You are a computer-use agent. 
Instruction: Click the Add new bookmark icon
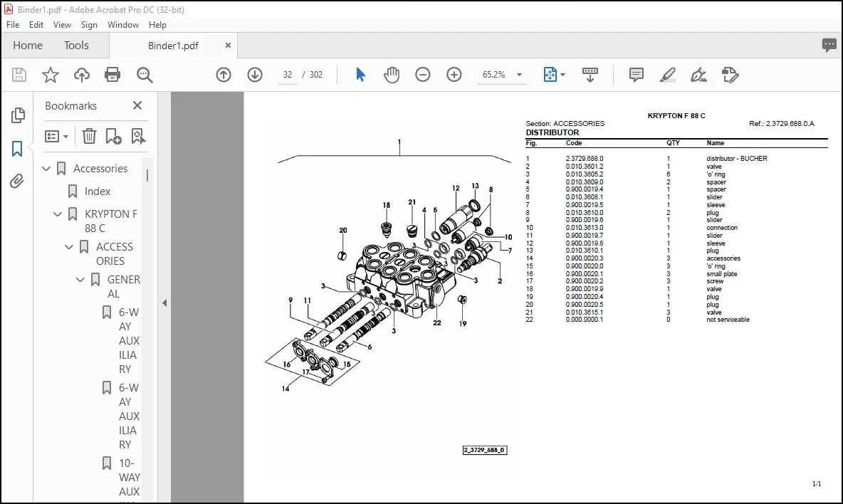[113, 137]
